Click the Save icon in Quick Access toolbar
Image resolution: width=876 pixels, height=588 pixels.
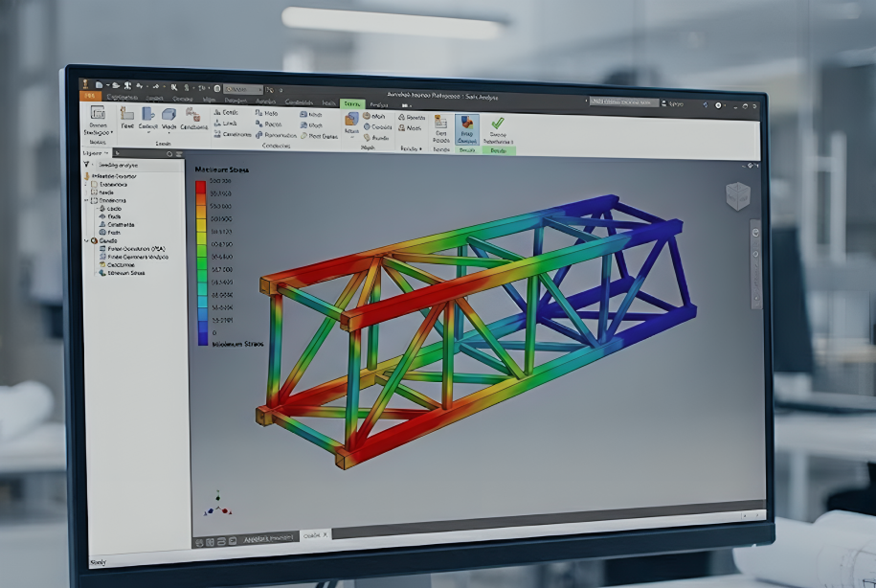118,83
